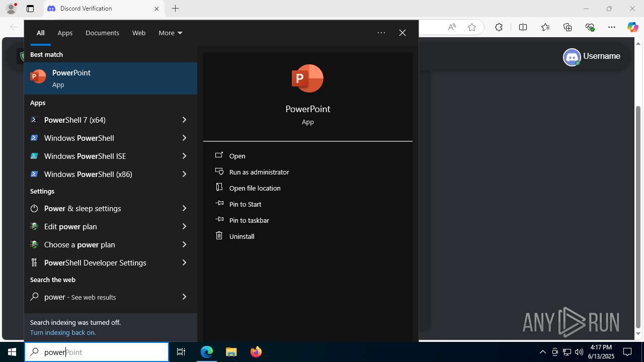This screenshot has width=644, height=362.
Task: Open Microsoft Edge from the taskbar
Action: click(x=207, y=352)
